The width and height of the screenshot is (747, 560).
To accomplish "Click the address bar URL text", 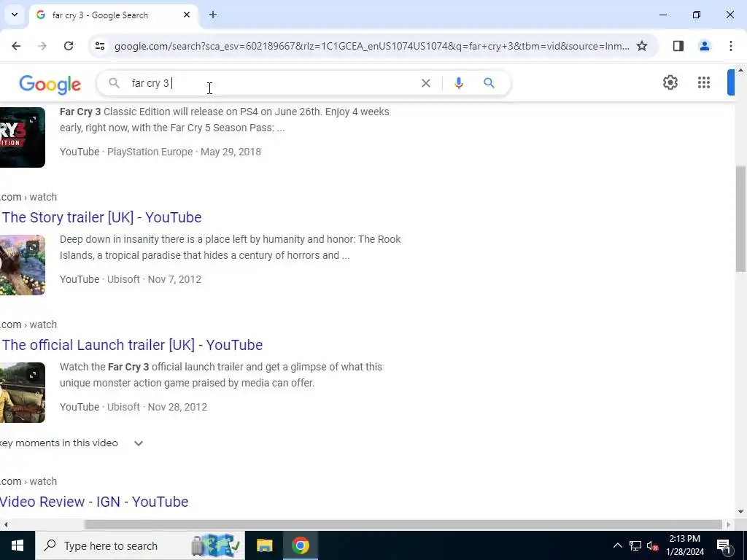I will [371, 46].
